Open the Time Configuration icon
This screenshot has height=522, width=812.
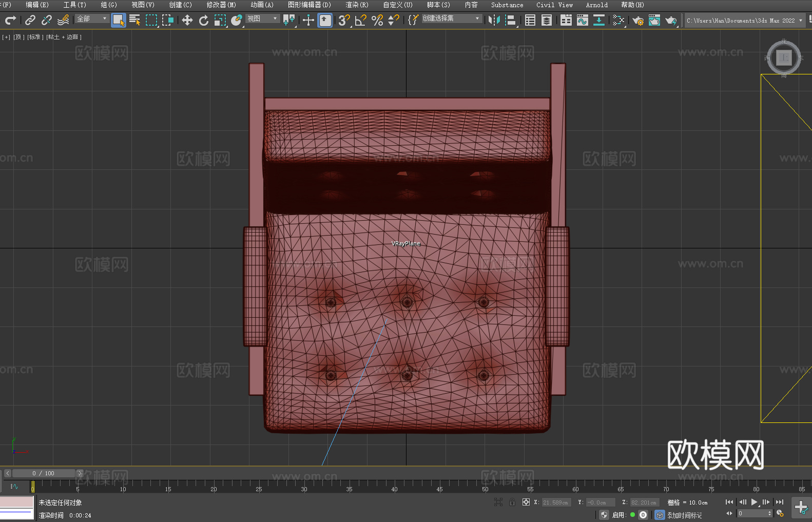(x=780, y=513)
